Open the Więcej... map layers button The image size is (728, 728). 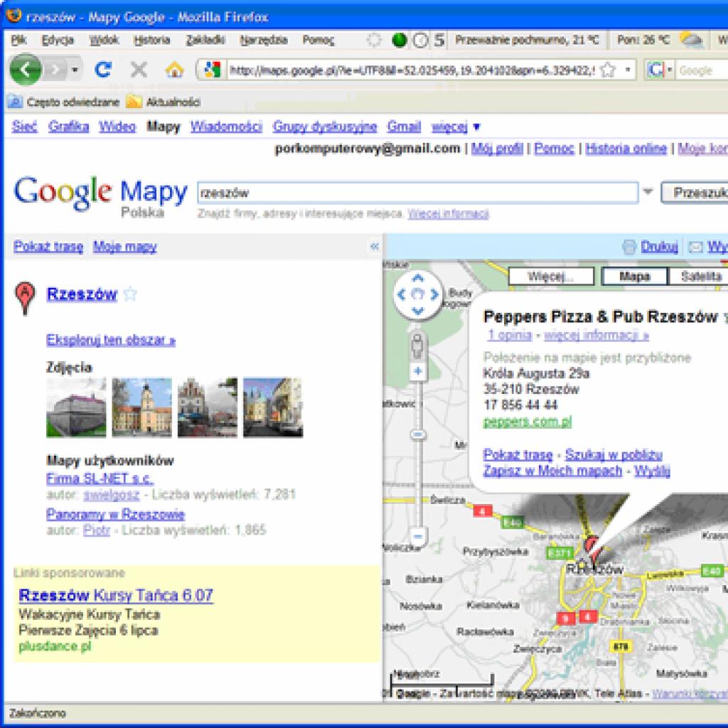point(551,277)
